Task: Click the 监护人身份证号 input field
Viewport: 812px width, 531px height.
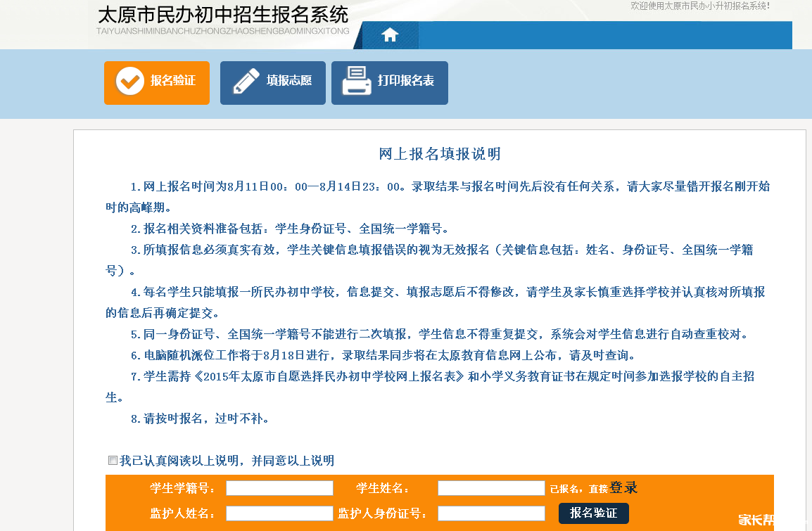Action: tap(491, 513)
